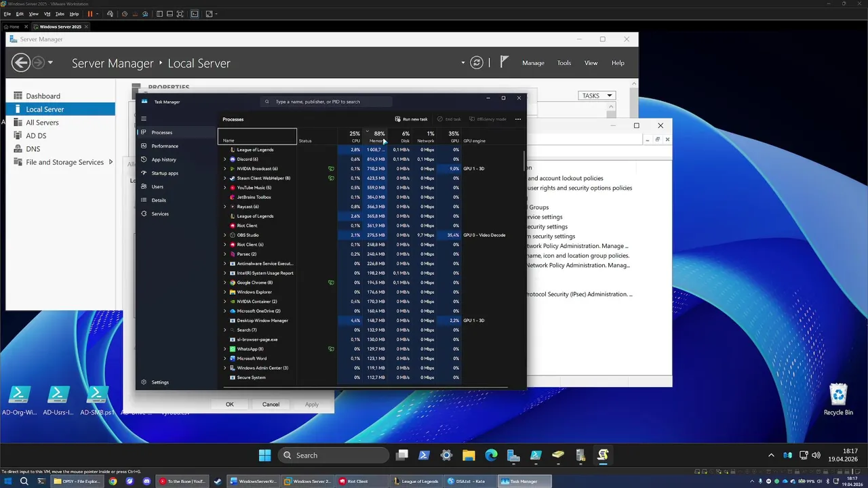Click the OK button in the dialog

point(230,405)
